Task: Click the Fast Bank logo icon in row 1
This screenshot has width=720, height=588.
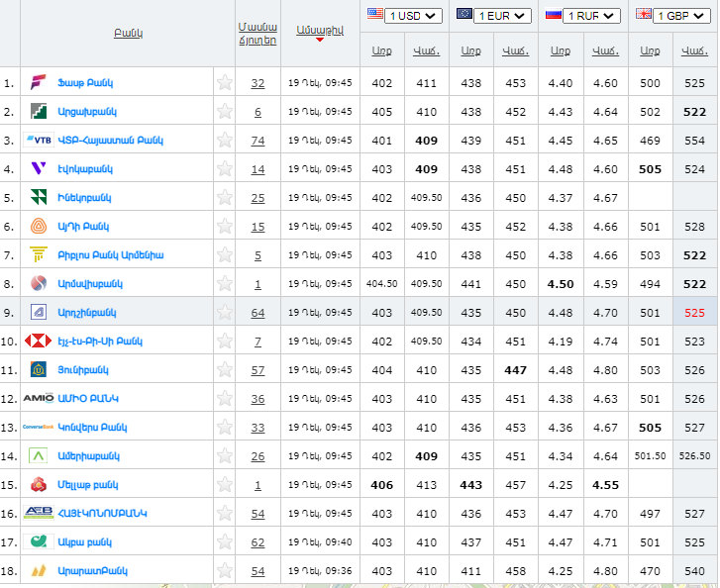Action: (x=39, y=82)
